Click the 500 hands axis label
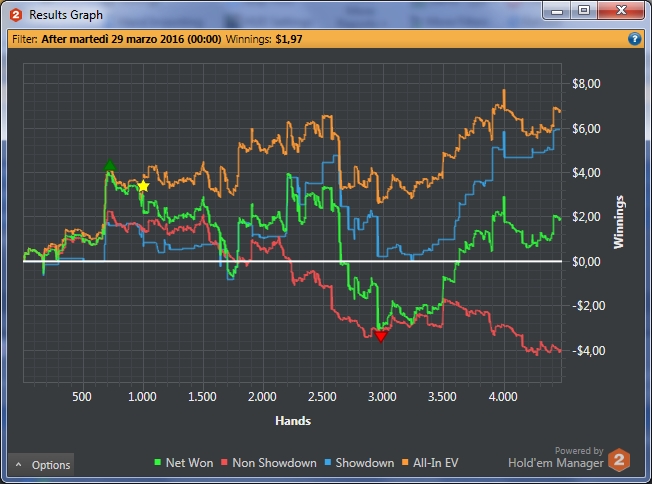 point(82,396)
